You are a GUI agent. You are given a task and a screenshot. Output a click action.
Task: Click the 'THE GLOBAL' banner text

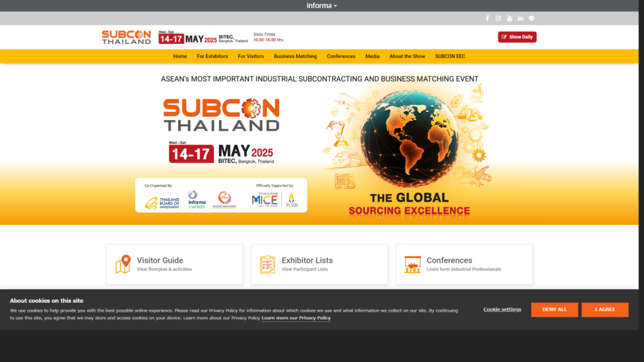tap(409, 198)
